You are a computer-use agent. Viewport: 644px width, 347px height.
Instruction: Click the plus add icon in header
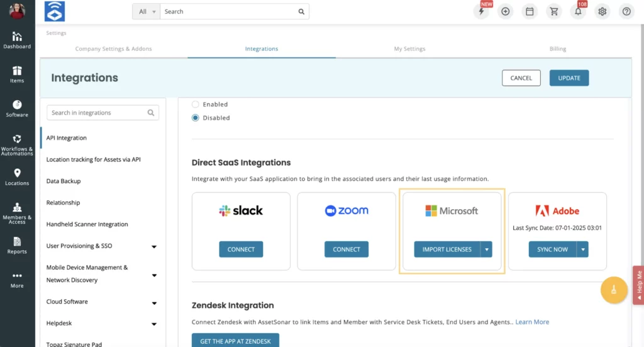(505, 11)
